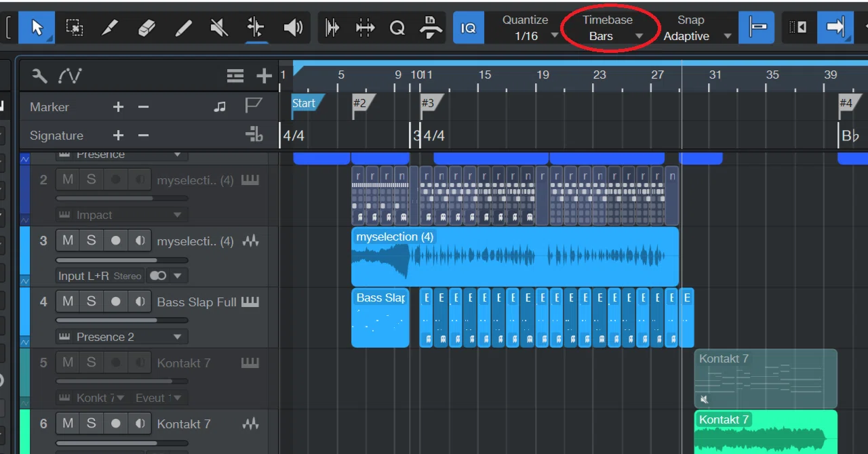Arm record on track 3
The image size is (868, 454).
115,241
